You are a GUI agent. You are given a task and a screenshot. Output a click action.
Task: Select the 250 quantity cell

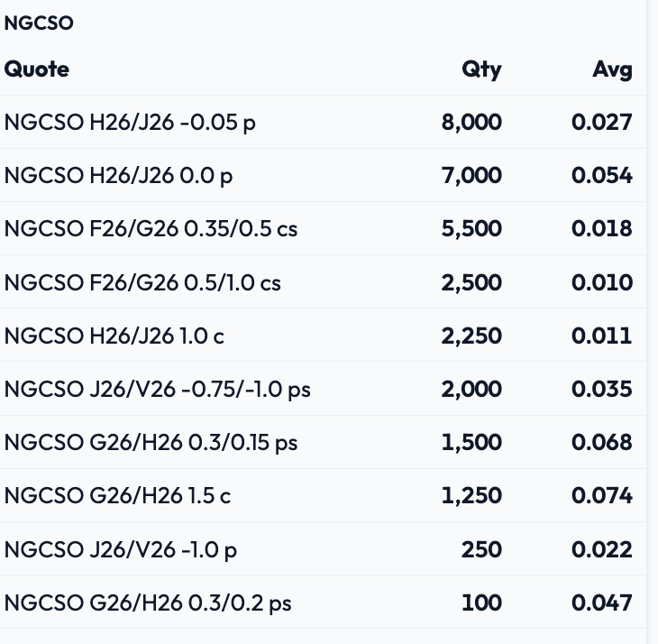click(x=481, y=549)
